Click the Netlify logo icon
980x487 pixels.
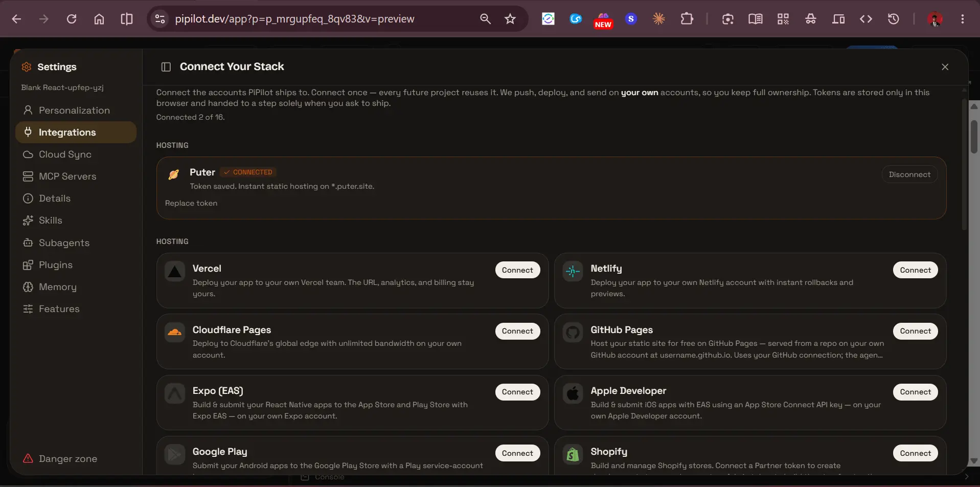point(573,272)
